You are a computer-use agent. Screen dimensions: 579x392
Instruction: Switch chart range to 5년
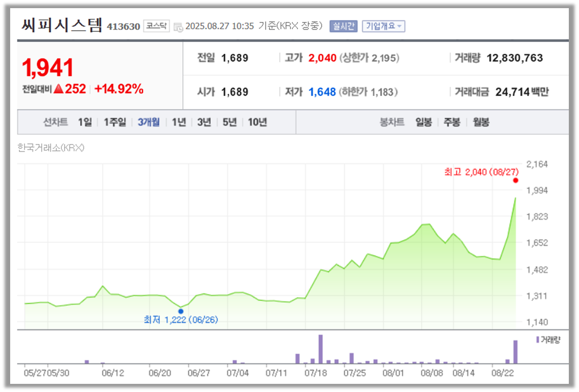point(230,122)
